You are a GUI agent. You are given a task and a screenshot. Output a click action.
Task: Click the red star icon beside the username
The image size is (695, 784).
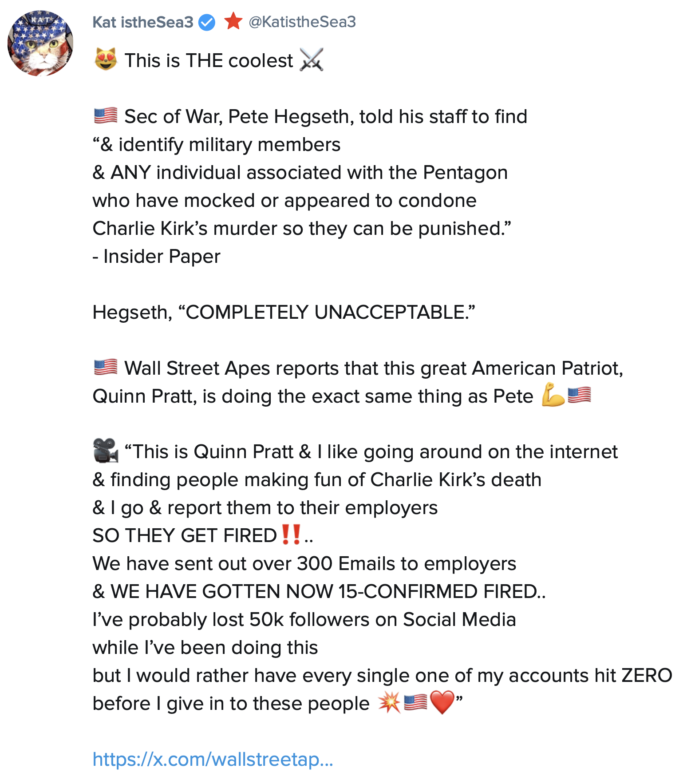pyautogui.click(x=233, y=21)
